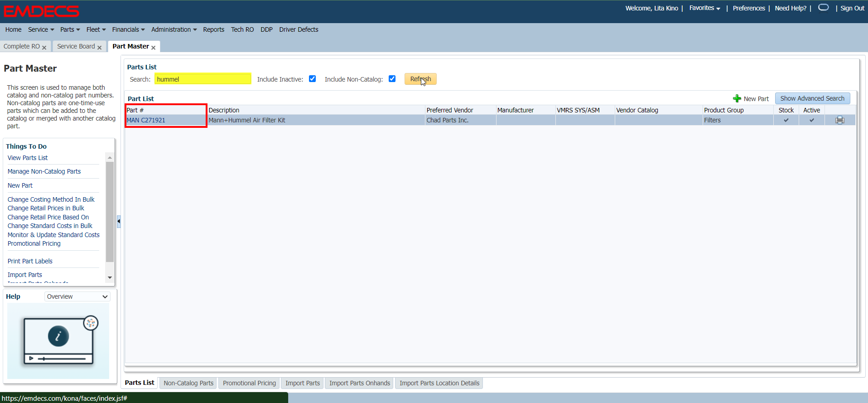Switch to Import Parts bottom tab
Viewport: 868px width, 403px height.
tap(303, 383)
